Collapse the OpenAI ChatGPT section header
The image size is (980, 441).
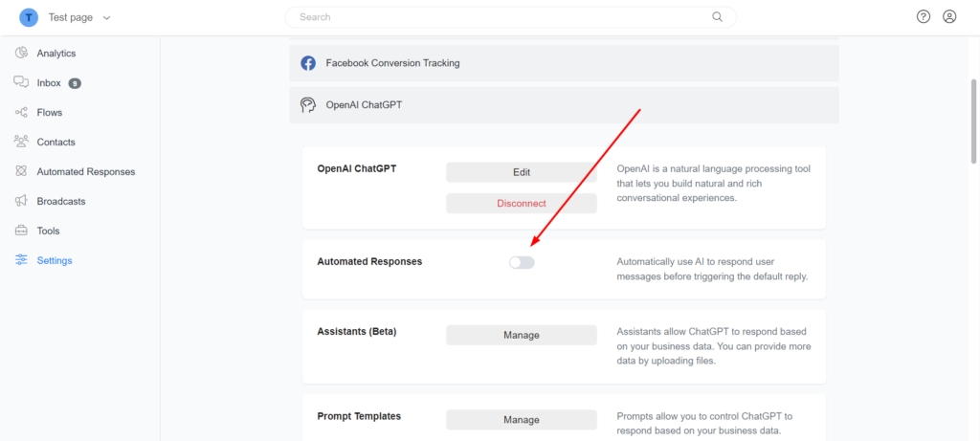564,105
